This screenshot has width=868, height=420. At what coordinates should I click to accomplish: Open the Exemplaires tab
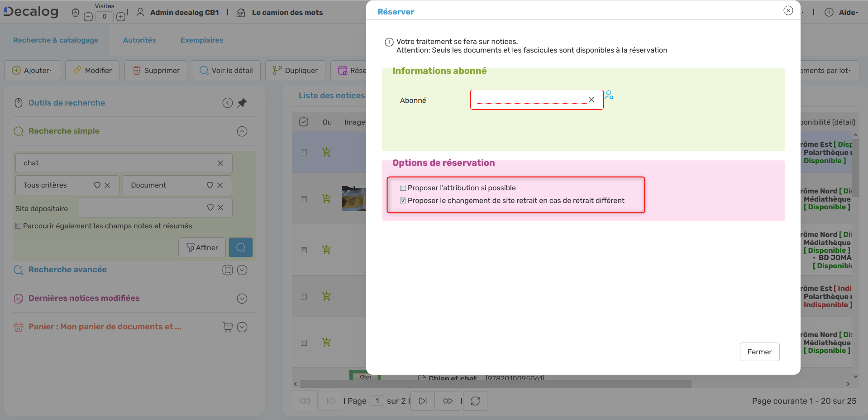(202, 40)
